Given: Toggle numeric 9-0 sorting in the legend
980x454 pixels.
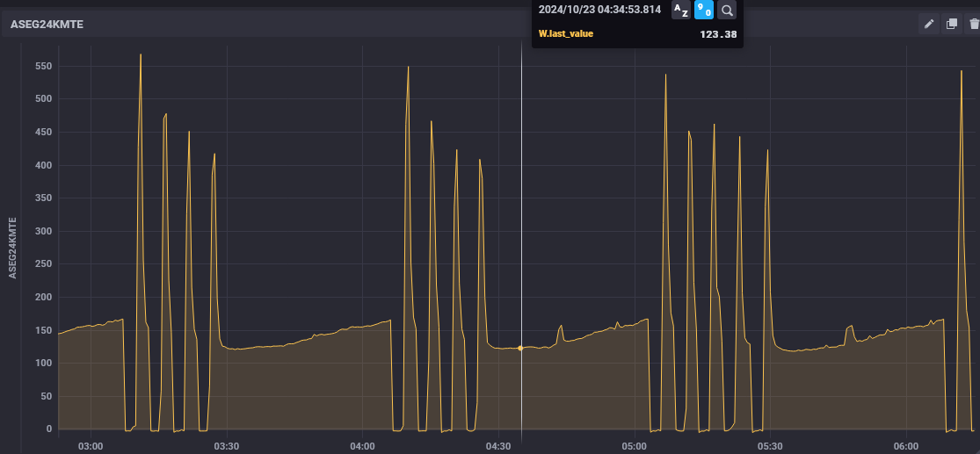Looking at the screenshot, I should (x=704, y=11).
